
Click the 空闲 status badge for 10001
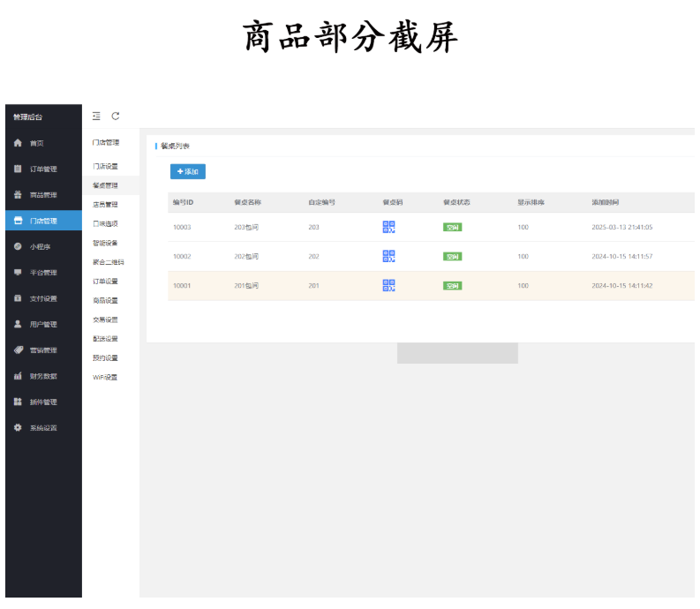pos(452,286)
